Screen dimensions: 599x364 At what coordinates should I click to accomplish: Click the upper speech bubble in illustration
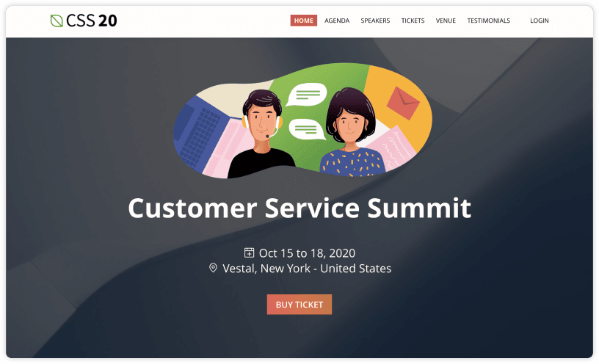[307, 95]
